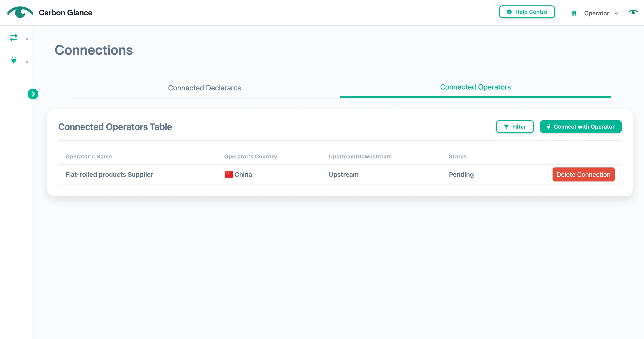644x339 pixels.
Task: Click the Operator's Name column header
Action: [89, 156]
